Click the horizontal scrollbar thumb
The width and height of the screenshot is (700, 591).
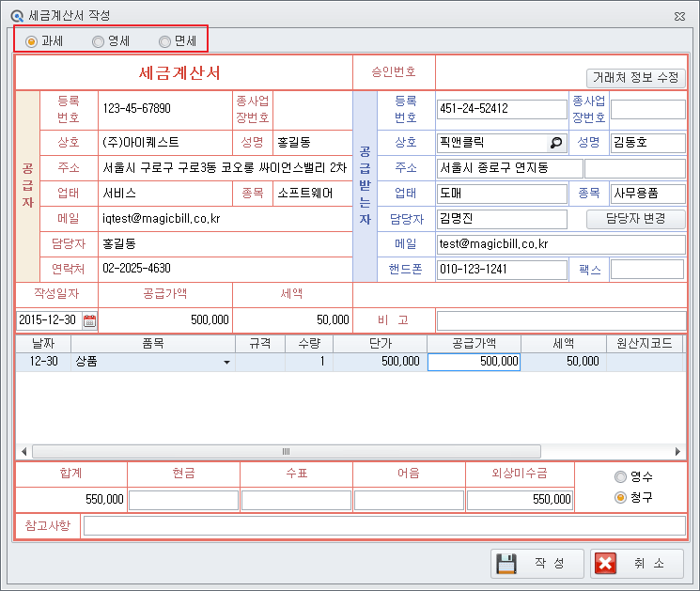(x=287, y=452)
